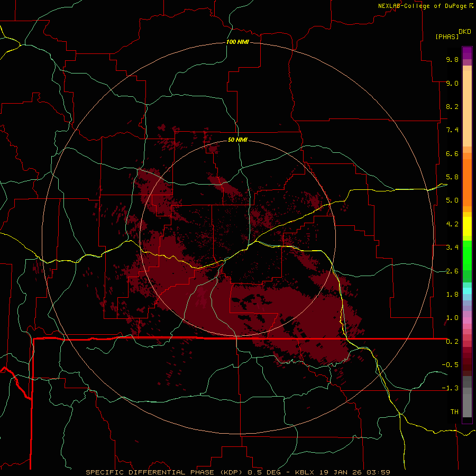Click the 6.6 value on the color scale
The image size is (476, 476).
[x=452, y=153]
